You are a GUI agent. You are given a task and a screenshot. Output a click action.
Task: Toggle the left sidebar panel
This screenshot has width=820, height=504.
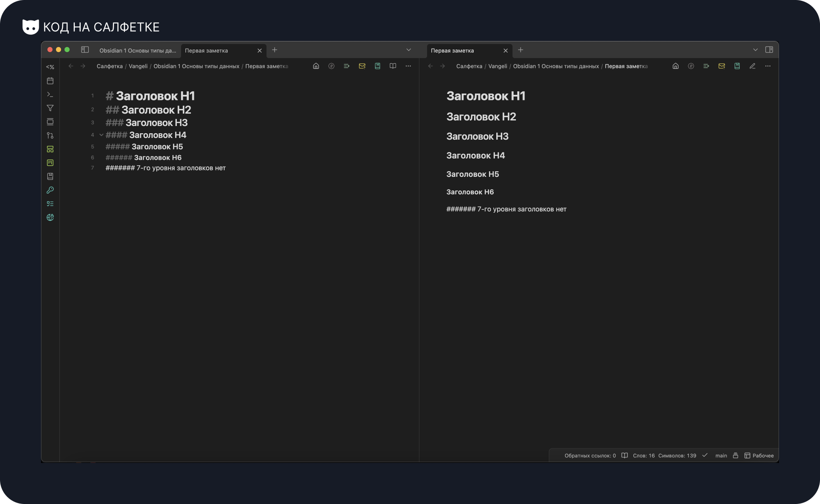pos(85,50)
